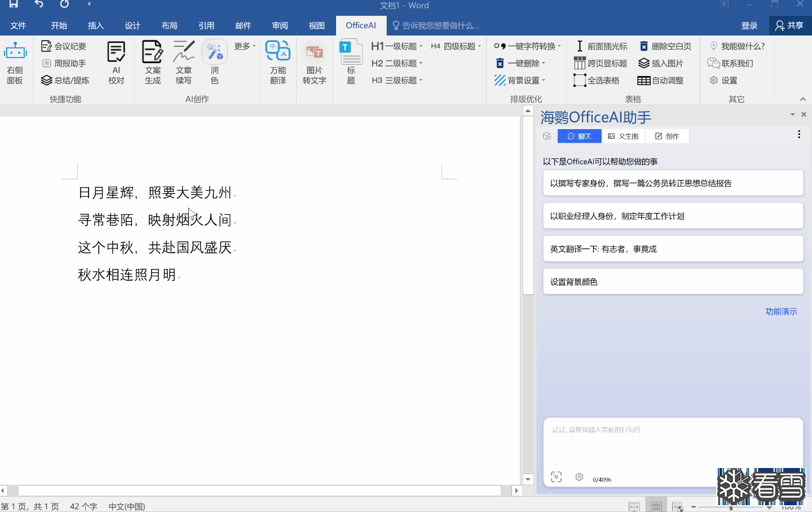Image resolution: width=812 pixels, height=512 pixels.
Task: Click the 图片转文字 tool
Action: point(314,62)
